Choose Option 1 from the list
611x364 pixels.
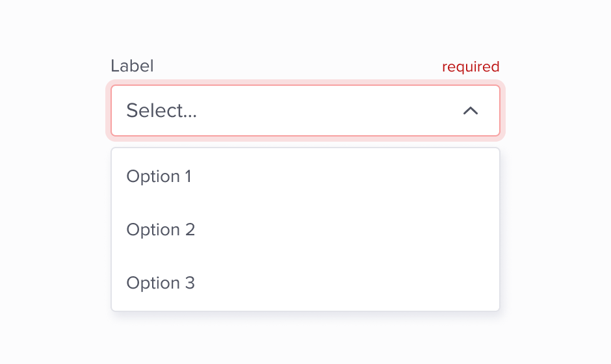tap(159, 177)
